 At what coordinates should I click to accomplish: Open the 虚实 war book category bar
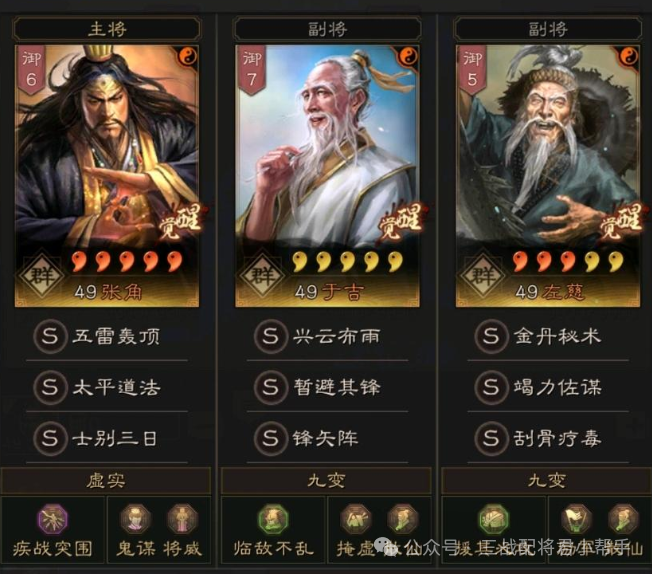click(x=106, y=480)
